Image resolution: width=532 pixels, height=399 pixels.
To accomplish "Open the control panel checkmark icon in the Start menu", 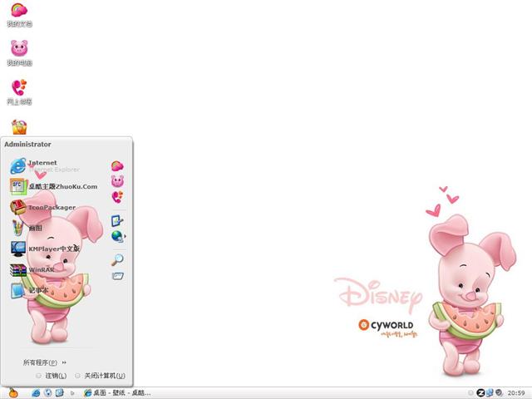I will 117,221.
